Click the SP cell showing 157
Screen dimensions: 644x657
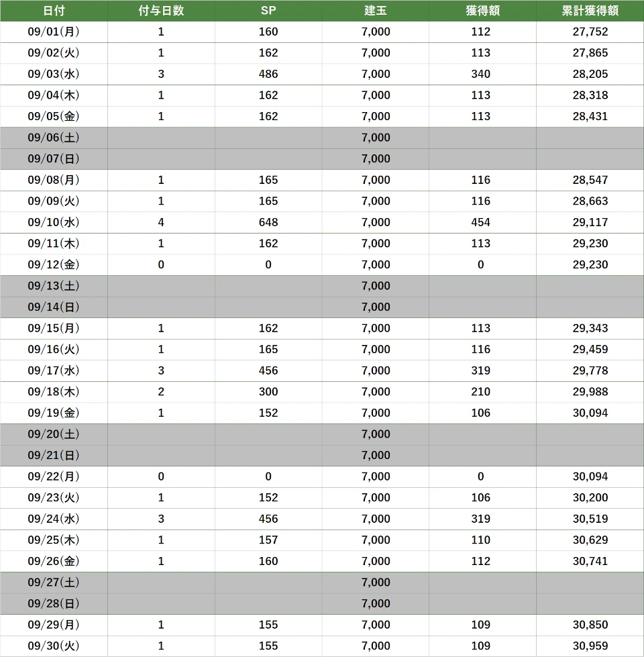point(268,540)
